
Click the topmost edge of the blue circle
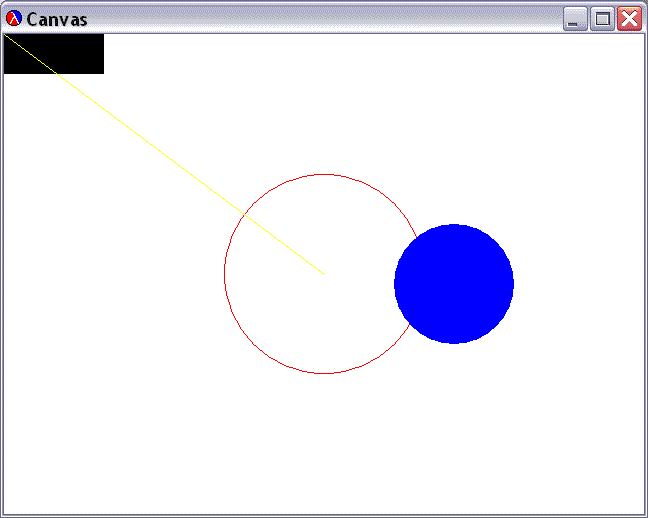point(454,225)
